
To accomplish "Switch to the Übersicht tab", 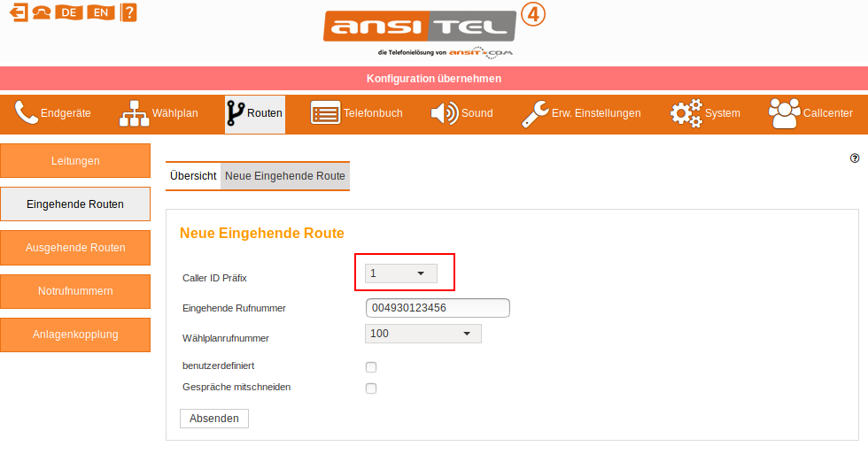I will (x=193, y=176).
